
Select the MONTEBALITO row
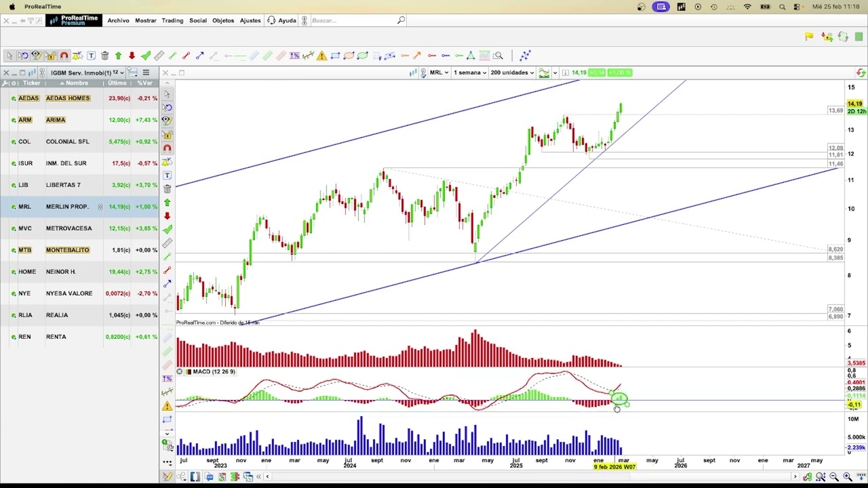tap(79, 250)
